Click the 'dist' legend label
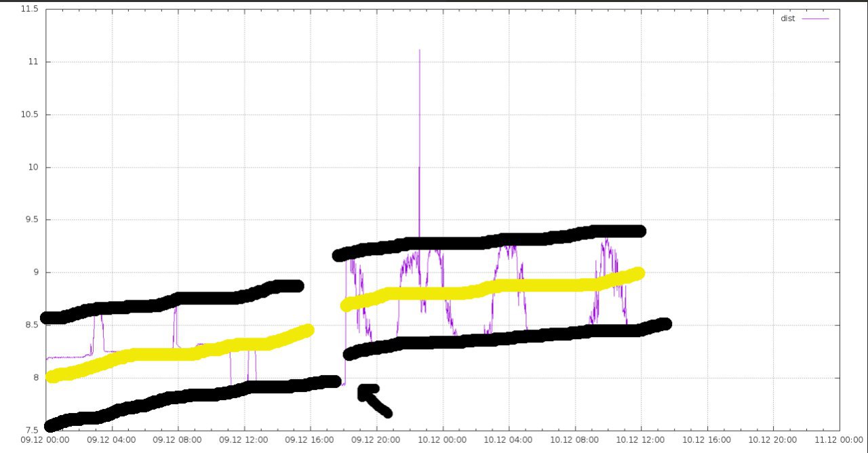The image size is (868, 453). [x=787, y=19]
